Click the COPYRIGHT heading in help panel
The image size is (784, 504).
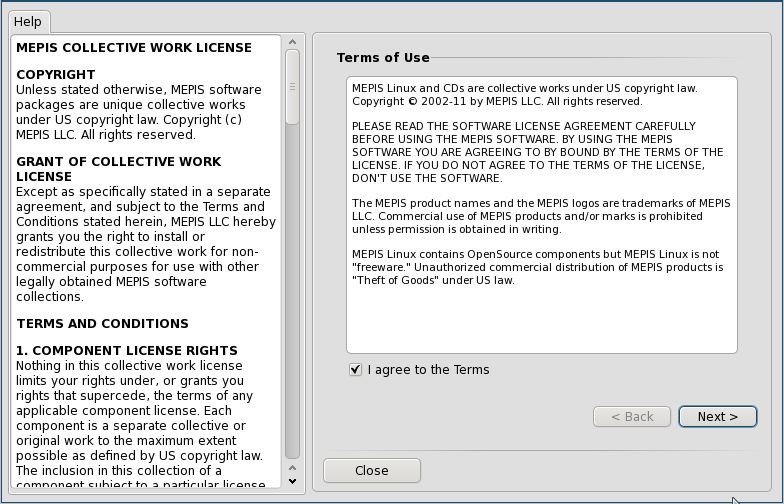pos(56,74)
